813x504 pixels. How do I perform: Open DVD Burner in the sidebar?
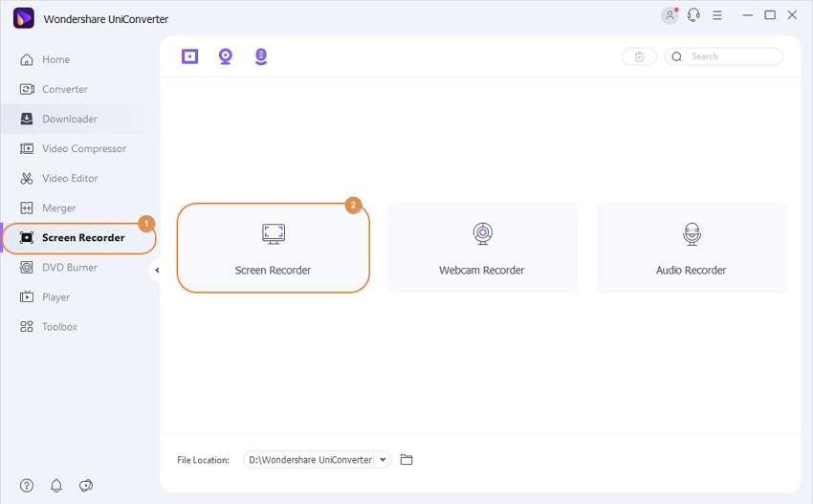coord(58,268)
